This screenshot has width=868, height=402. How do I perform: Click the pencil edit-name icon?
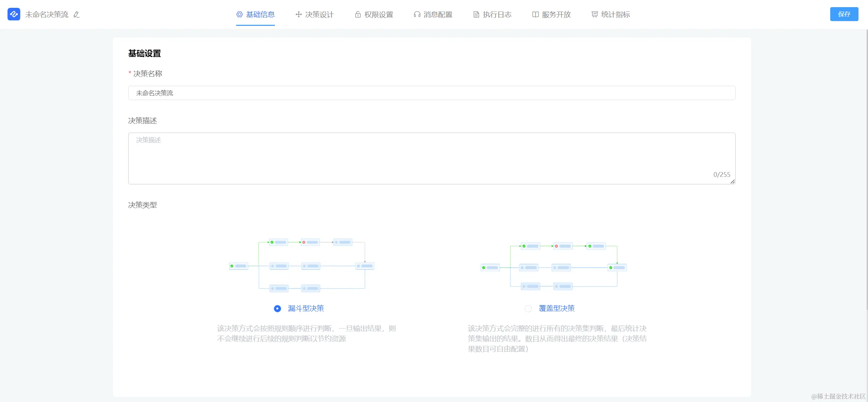(77, 14)
